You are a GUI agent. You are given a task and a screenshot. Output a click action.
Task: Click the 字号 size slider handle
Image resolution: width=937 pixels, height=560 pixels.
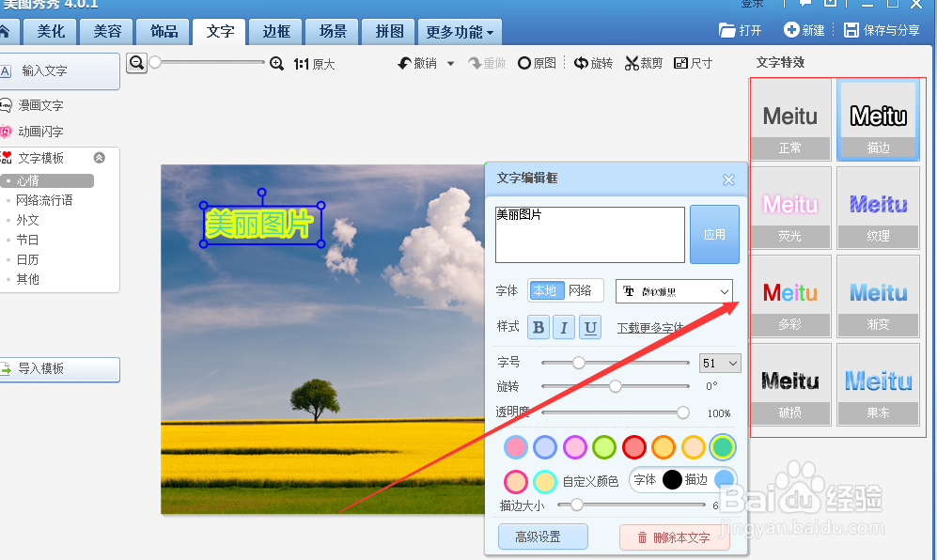[x=578, y=362]
